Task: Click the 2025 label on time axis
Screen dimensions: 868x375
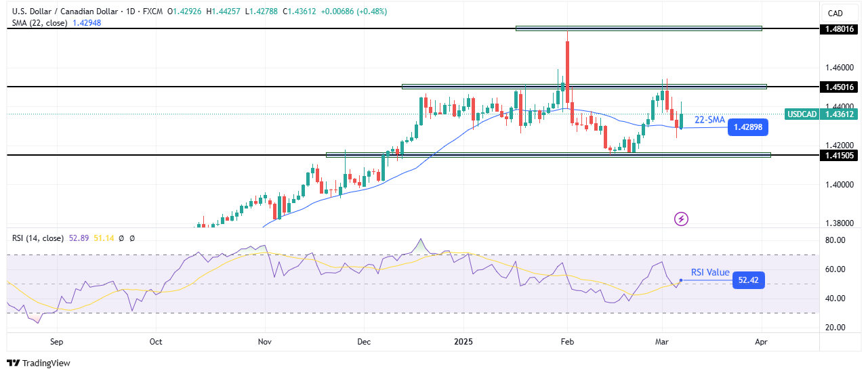Action: (x=463, y=342)
